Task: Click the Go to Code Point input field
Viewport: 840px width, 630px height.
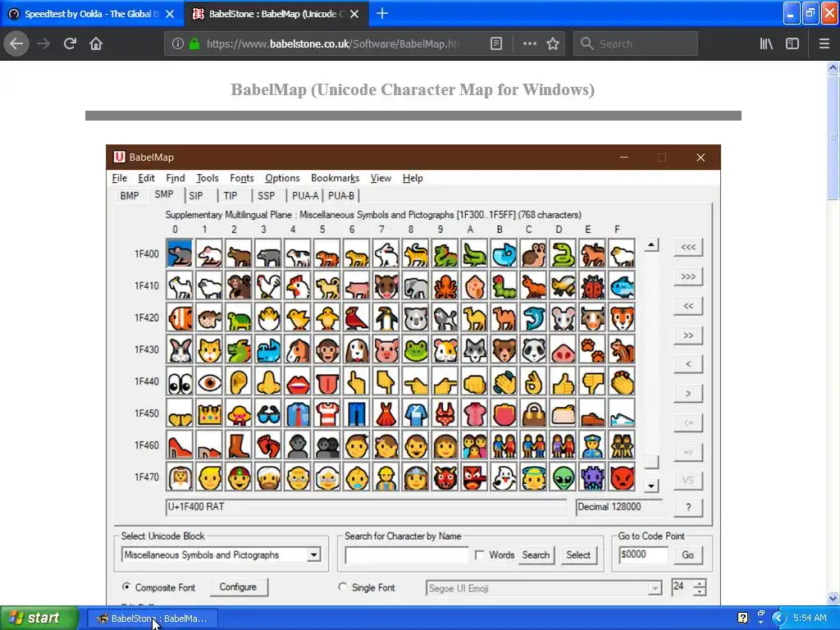Action: pyautogui.click(x=643, y=555)
